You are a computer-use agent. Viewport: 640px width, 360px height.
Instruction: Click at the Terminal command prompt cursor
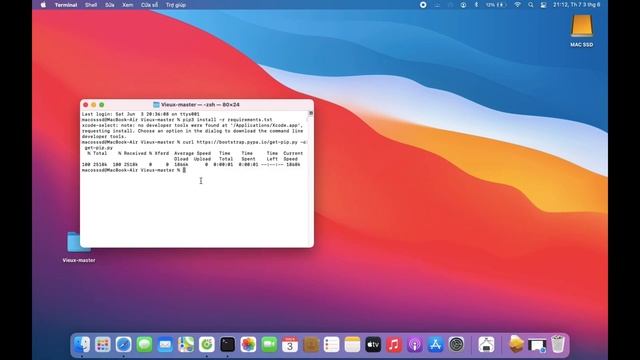click(x=184, y=170)
